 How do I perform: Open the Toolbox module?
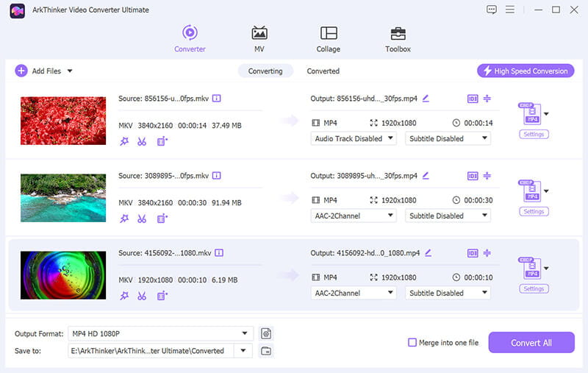point(398,39)
